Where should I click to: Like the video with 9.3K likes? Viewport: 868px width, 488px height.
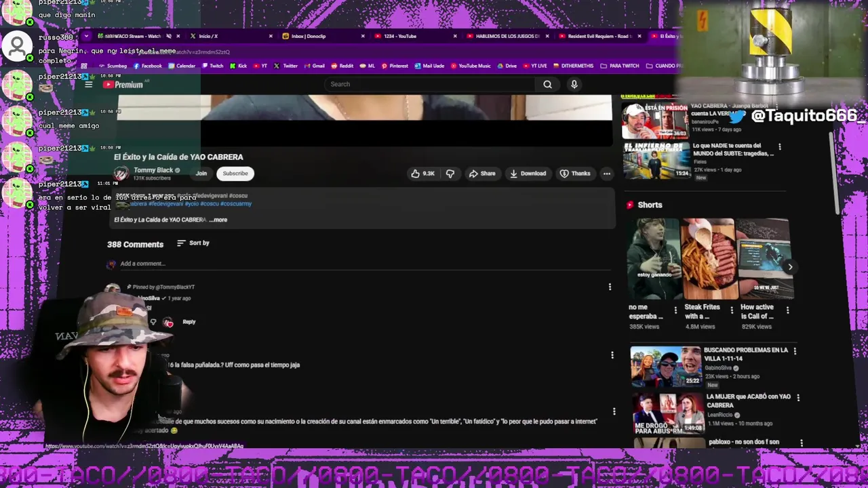(x=422, y=174)
